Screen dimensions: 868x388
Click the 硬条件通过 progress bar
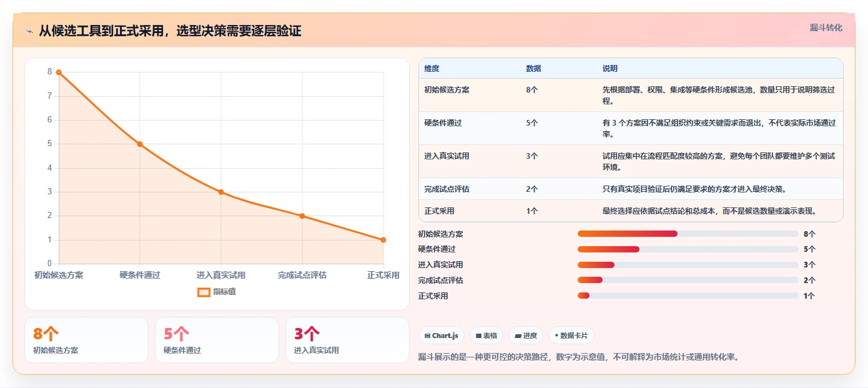pos(688,249)
